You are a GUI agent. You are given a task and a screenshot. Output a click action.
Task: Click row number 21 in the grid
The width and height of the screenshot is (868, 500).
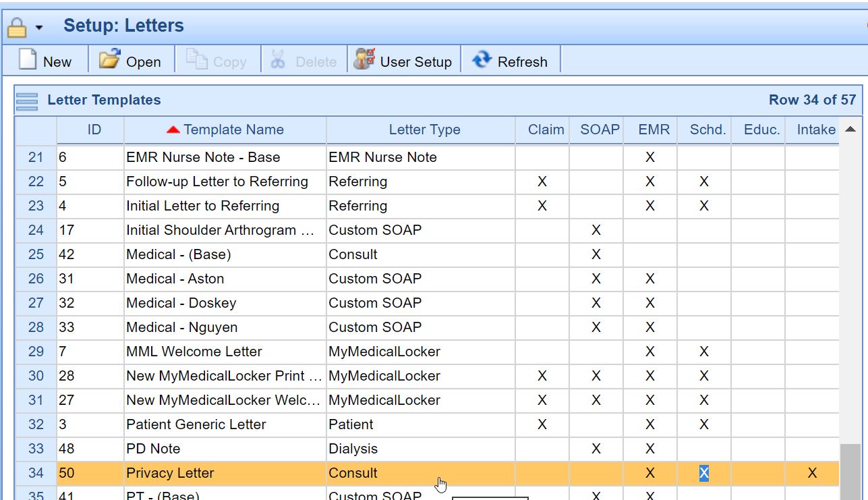coord(36,157)
